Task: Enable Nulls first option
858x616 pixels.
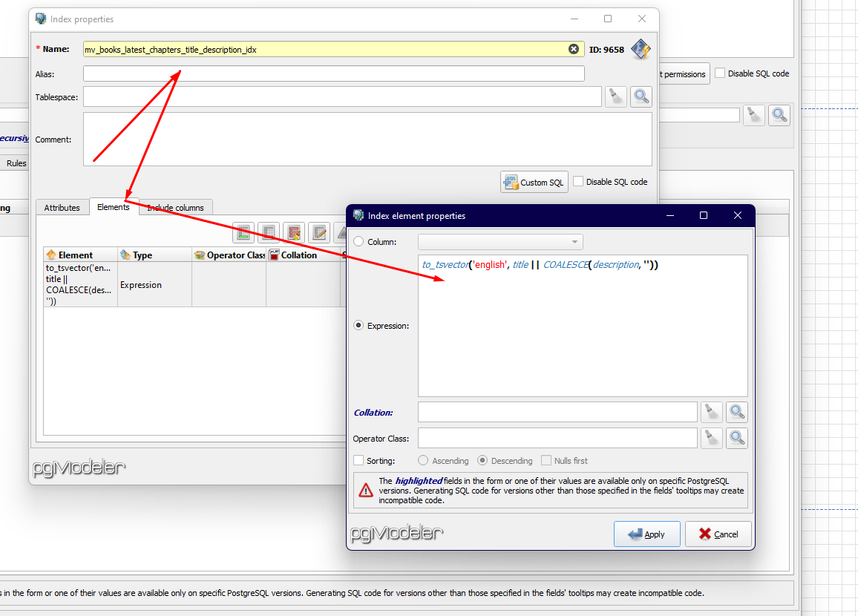Action: click(x=547, y=460)
